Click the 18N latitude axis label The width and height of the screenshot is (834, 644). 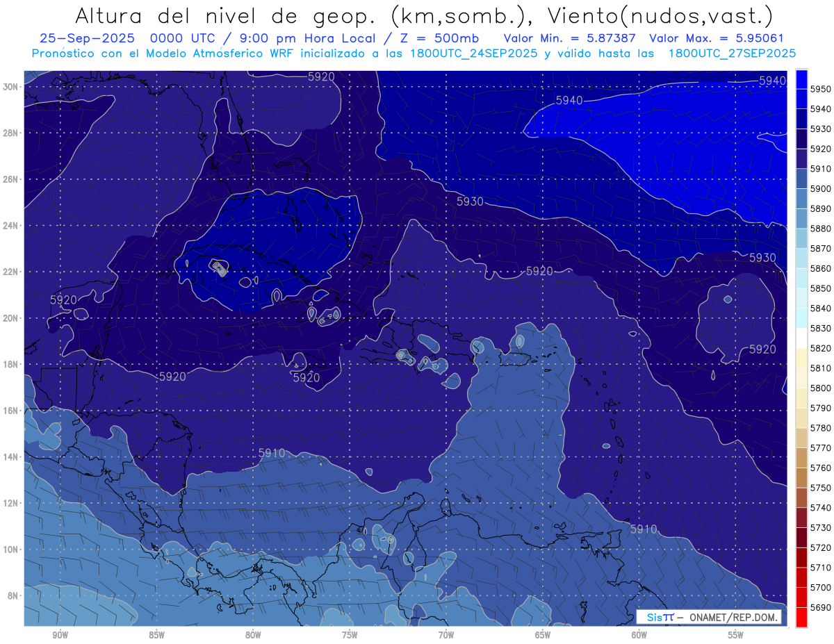[10, 365]
